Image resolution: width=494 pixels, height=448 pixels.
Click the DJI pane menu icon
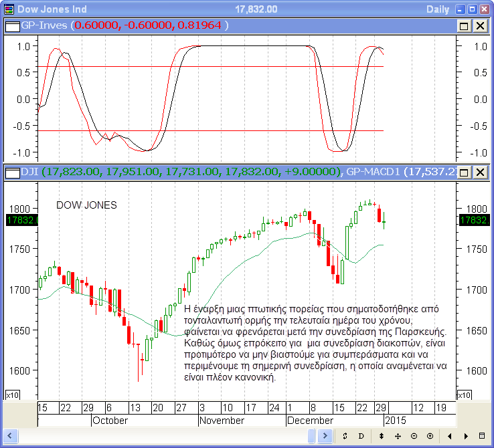13,173
